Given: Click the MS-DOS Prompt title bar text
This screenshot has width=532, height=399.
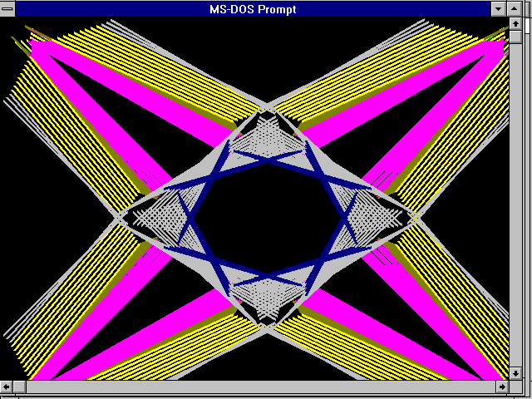Looking at the screenshot, I should (x=253, y=9).
